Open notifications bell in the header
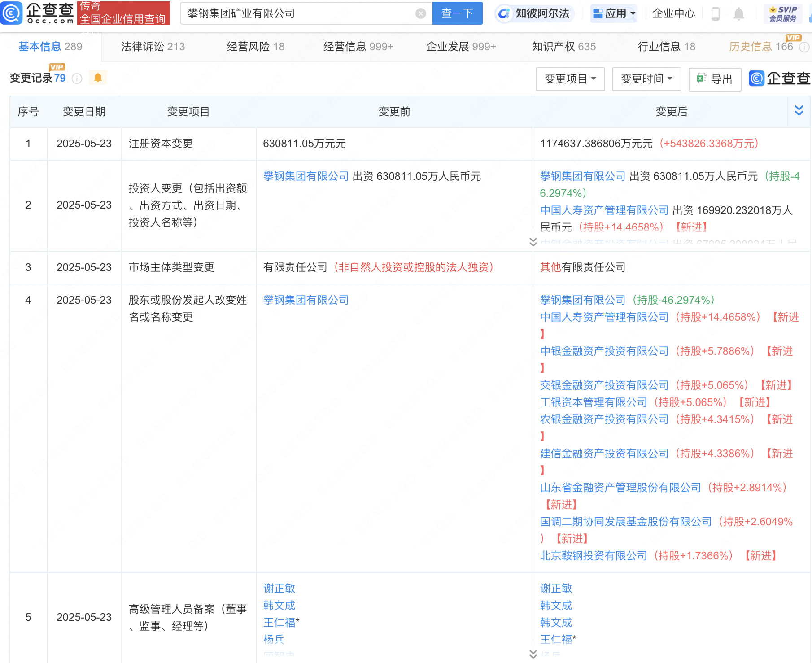This screenshot has width=812, height=663. click(738, 14)
